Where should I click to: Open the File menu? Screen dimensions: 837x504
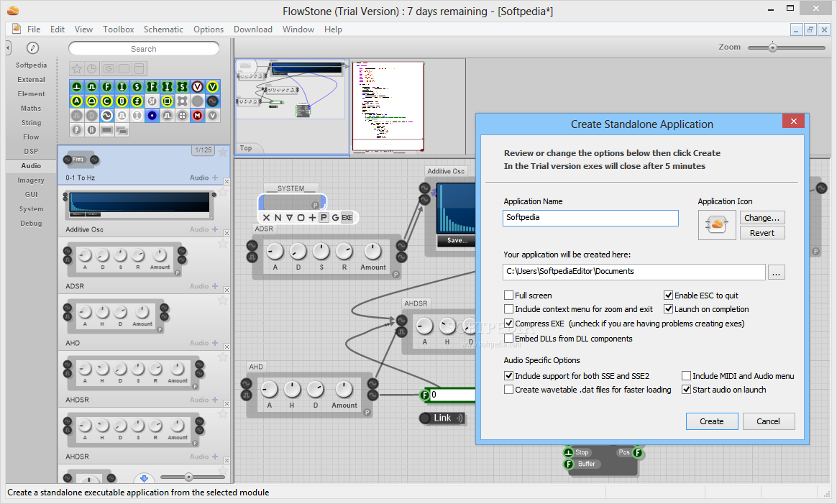coord(34,29)
